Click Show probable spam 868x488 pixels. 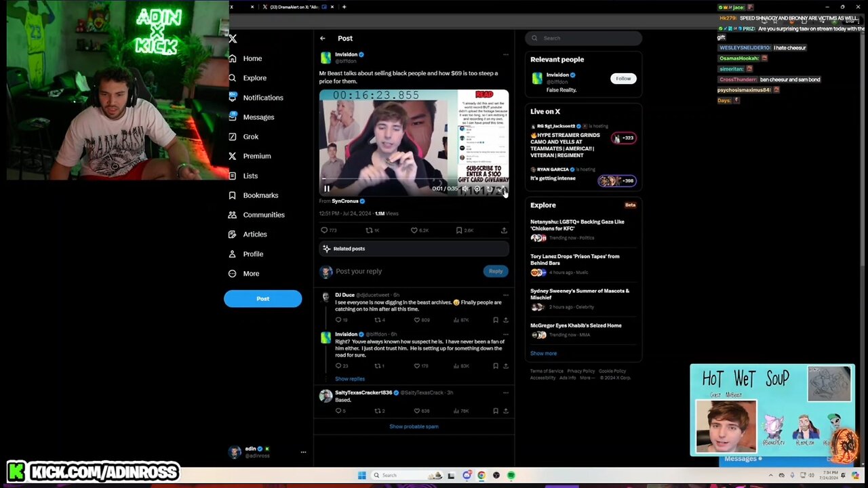tap(414, 426)
